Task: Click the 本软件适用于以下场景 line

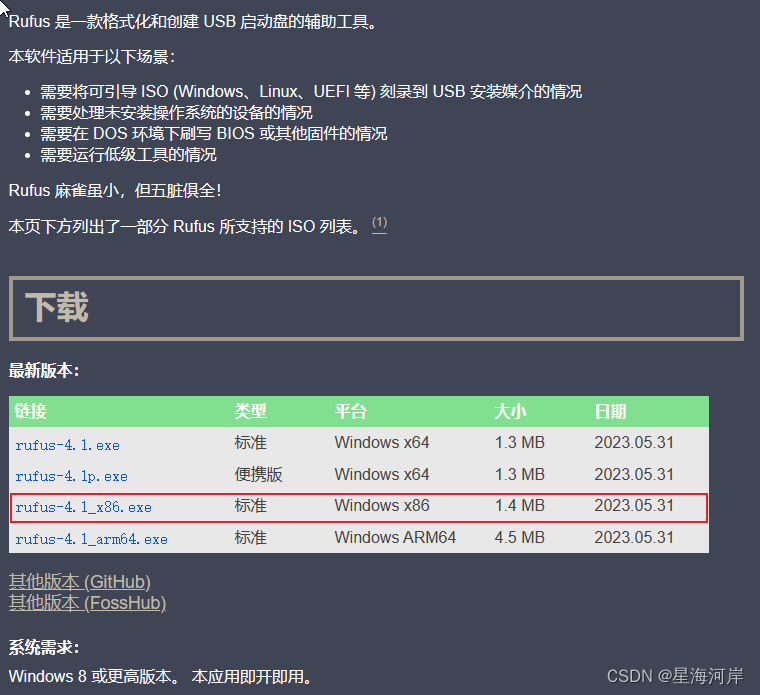Action: pos(92,57)
